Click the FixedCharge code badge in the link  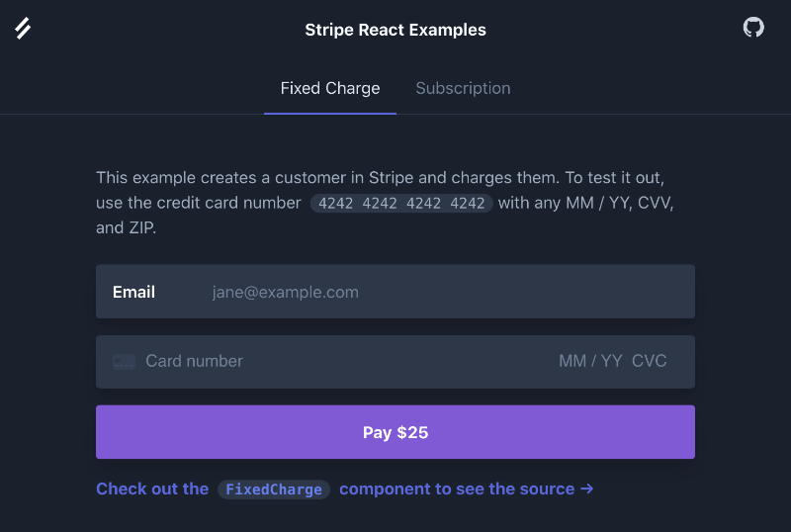coord(274,489)
